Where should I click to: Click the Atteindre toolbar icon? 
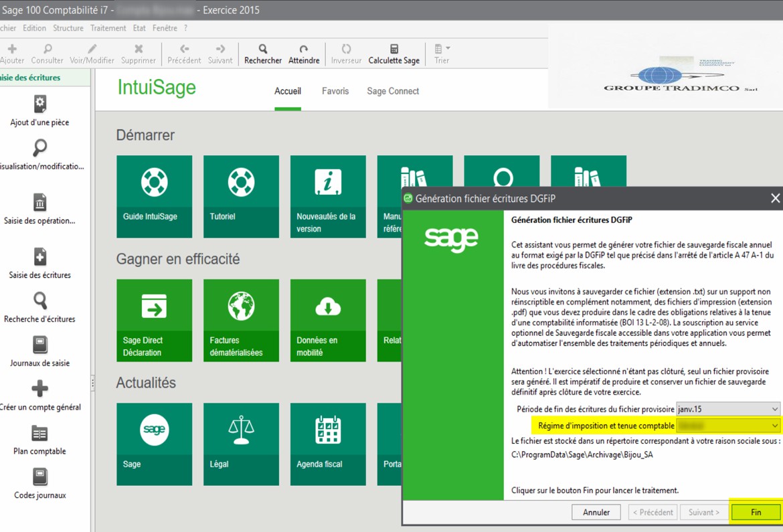pyautogui.click(x=304, y=50)
